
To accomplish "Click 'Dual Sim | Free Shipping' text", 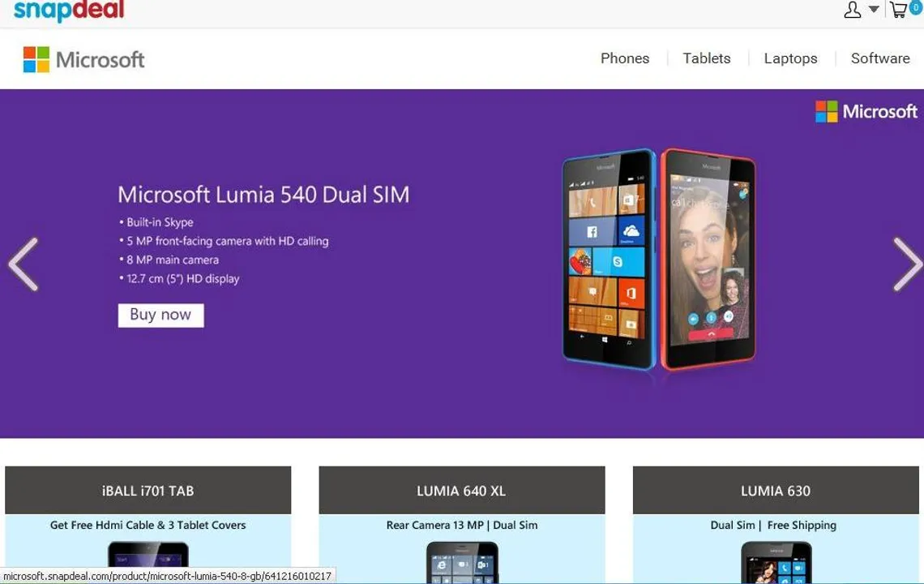I will coord(773,525).
